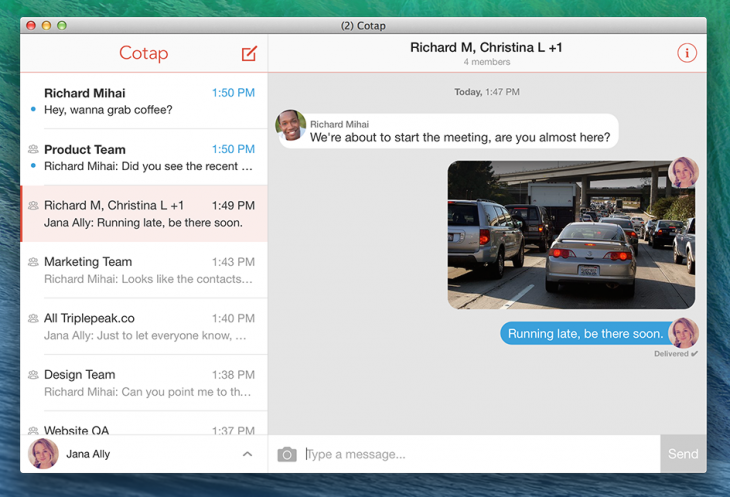Click the 1:50 PM time on Product Team

233,149
